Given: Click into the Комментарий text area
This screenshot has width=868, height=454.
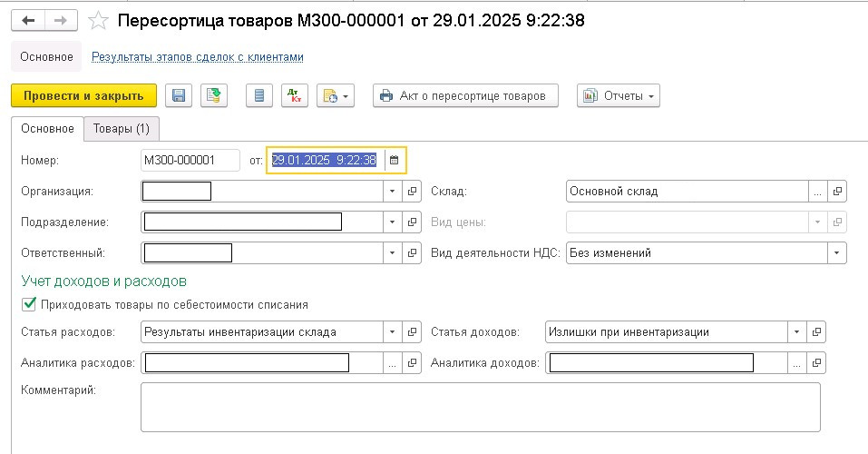Looking at the screenshot, I should 481,408.
